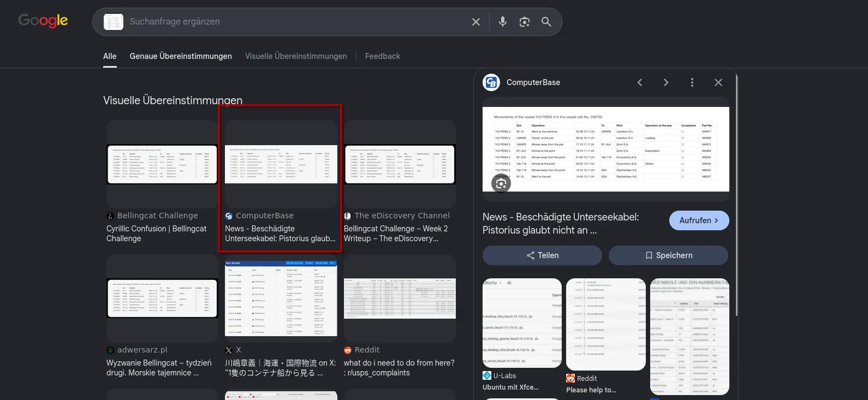Image resolution: width=868 pixels, height=400 pixels.
Task: Click the ComputerBase logo in preview header
Action: pos(491,82)
